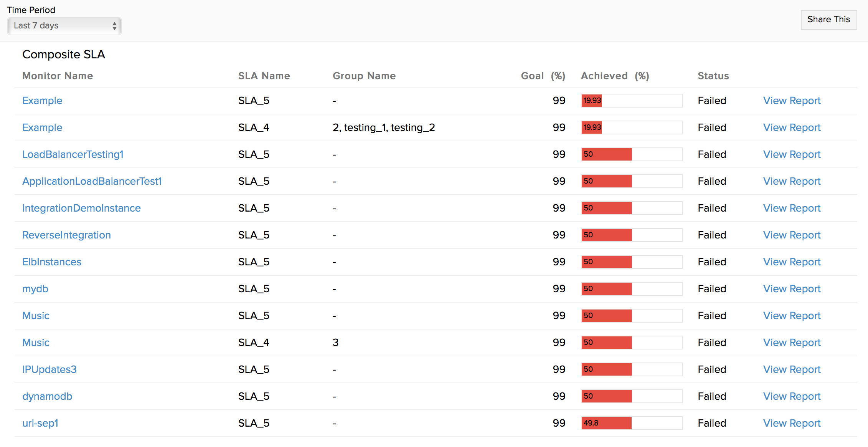Open the url-sep1 monitor link

coord(40,423)
